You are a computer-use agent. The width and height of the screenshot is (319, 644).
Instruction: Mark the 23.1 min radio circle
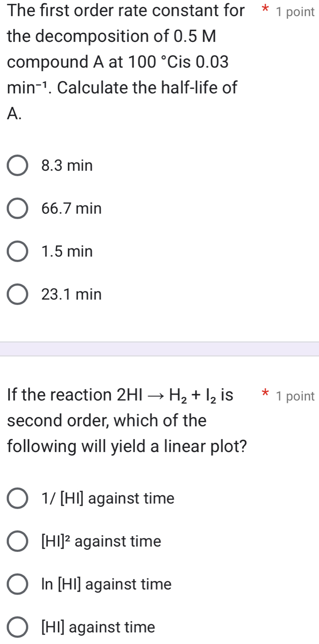point(18,295)
